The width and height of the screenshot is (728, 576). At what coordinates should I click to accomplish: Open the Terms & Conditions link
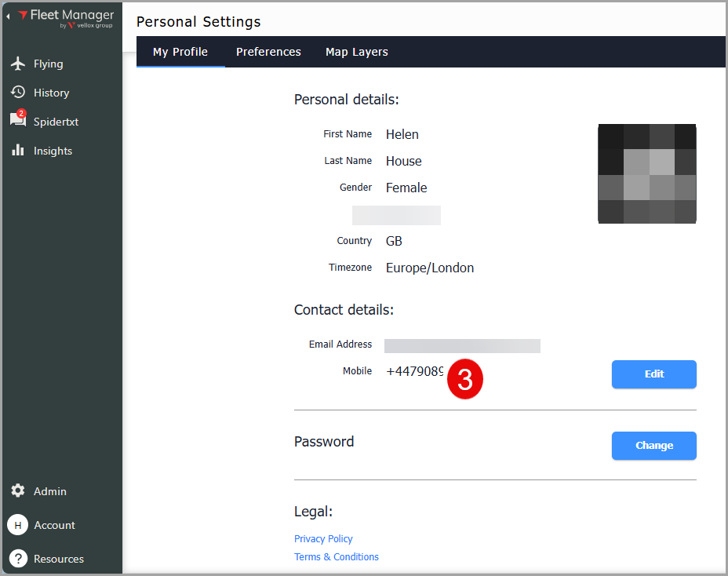point(337,557)
